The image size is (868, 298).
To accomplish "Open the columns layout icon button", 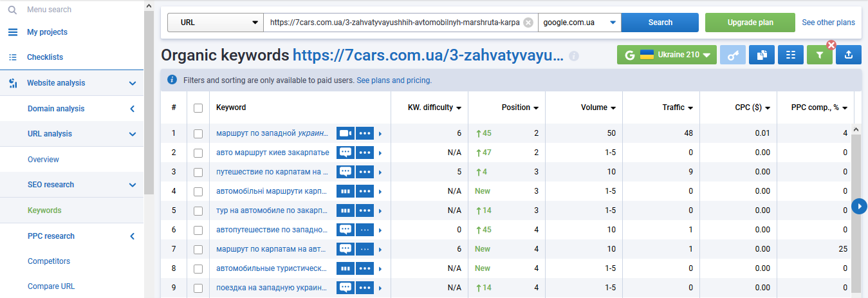I will point(790,55).
